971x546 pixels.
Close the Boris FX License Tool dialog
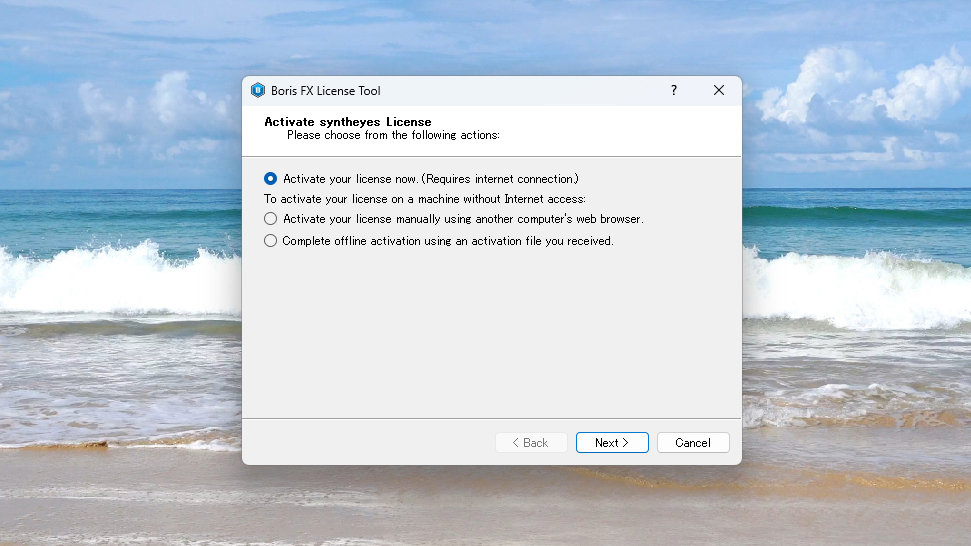click(x=718, y=90)
